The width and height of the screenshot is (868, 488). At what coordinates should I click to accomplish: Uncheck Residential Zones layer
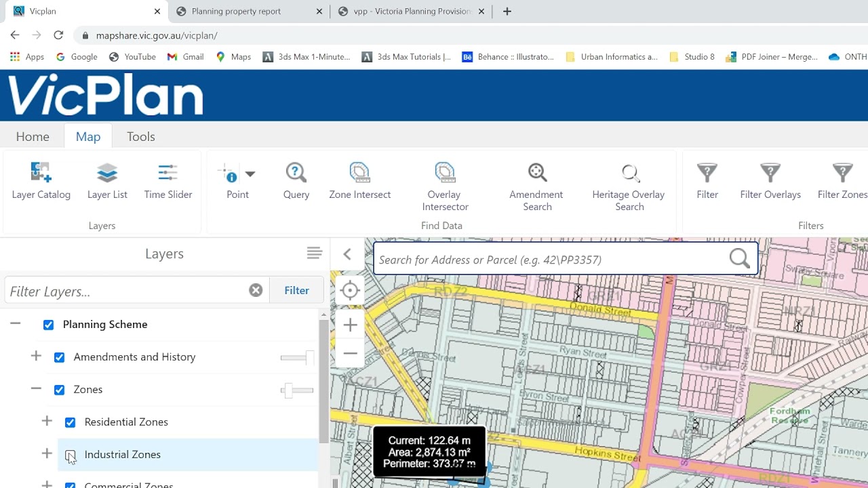71,422
